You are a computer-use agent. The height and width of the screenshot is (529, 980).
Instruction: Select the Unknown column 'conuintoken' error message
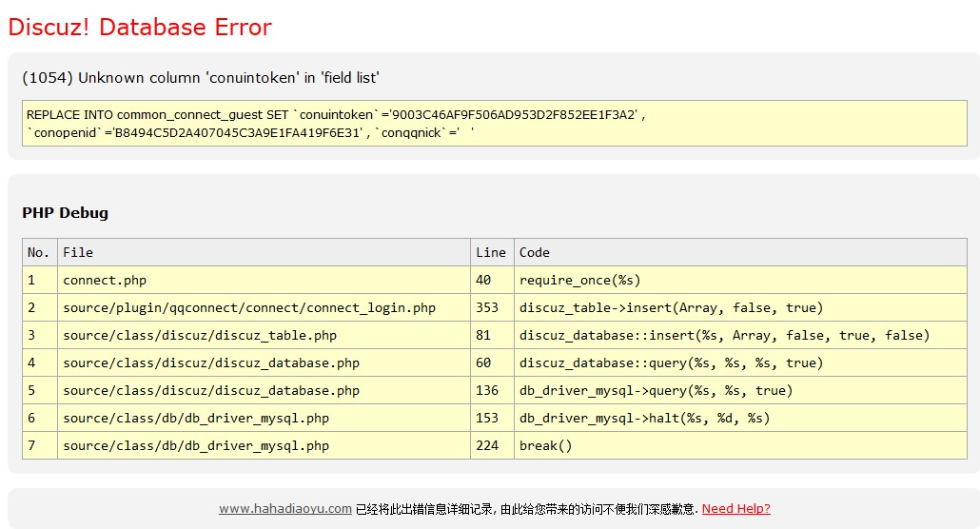click(201, 77)
